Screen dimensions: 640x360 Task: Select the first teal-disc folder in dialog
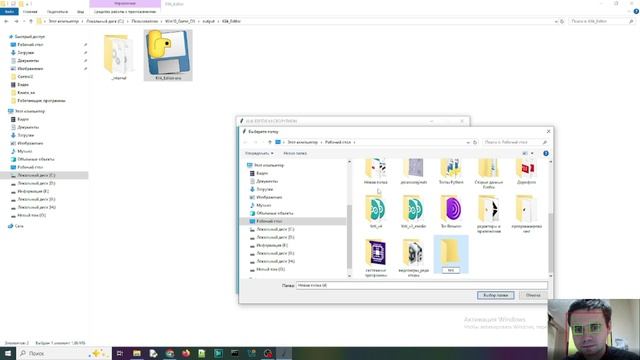[x=376, y=211]
